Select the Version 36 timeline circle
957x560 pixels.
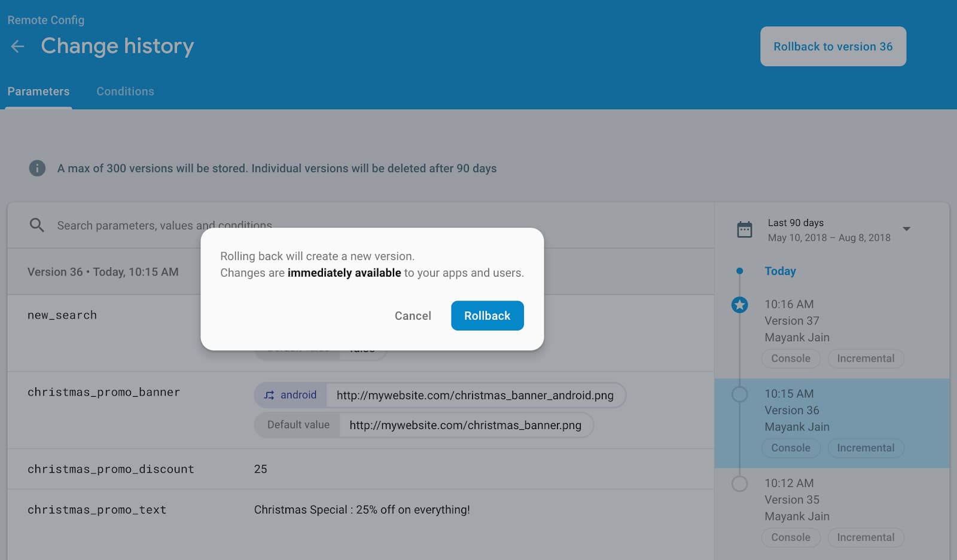point(740,394)
